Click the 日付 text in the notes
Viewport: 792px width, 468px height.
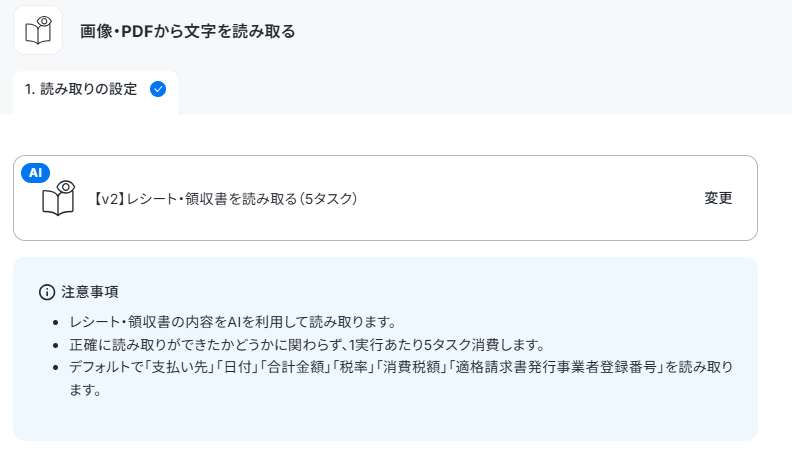(238, 368)
